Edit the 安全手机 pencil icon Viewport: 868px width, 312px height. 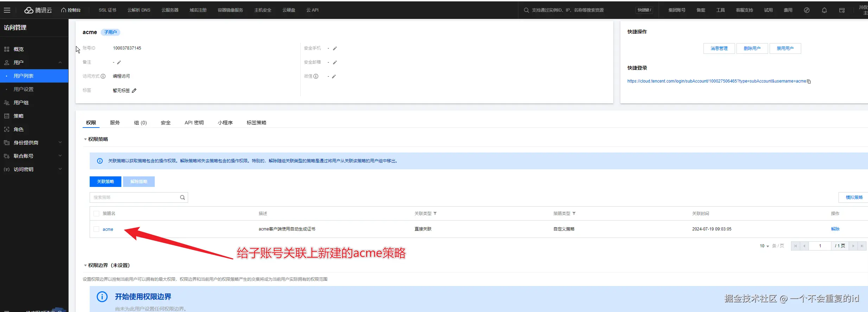[335, 48]
